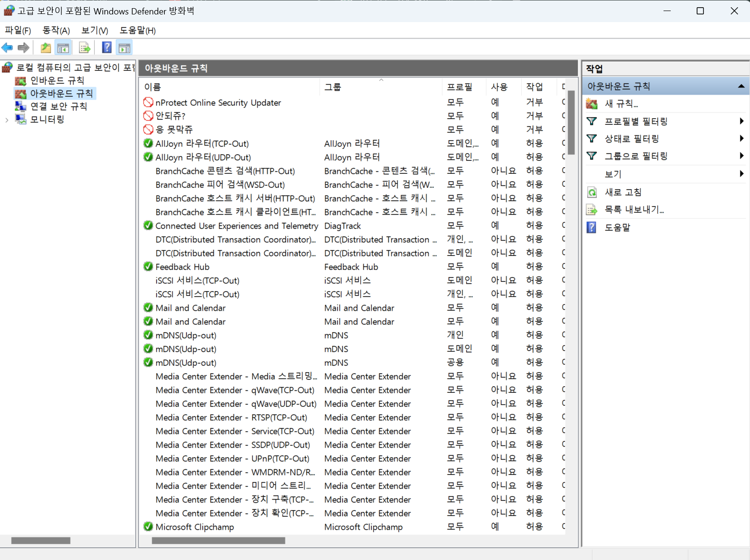Click the 새로 고침 action link
This screenshot has width=750, height=560.
pos(623,192)
